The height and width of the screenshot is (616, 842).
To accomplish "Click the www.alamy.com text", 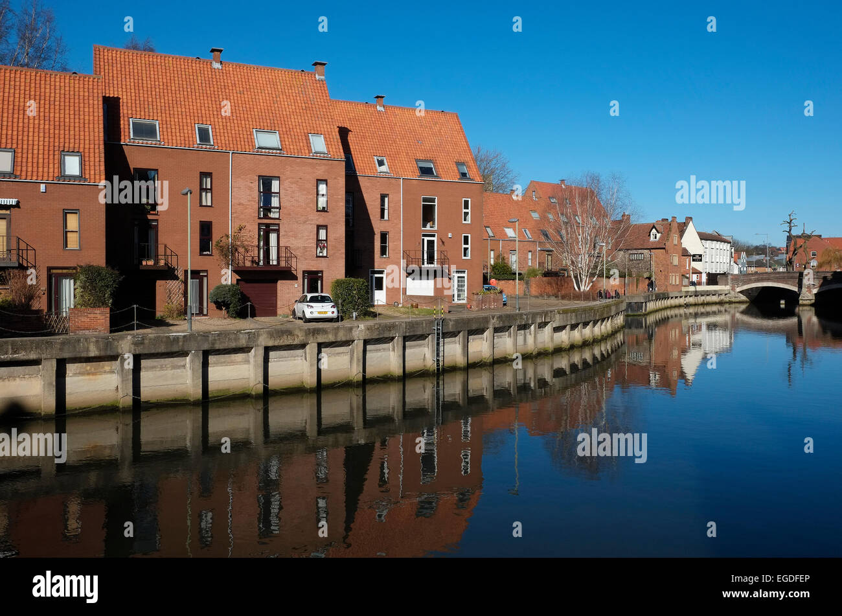I will pyautogui.click(x=767, y=595).
